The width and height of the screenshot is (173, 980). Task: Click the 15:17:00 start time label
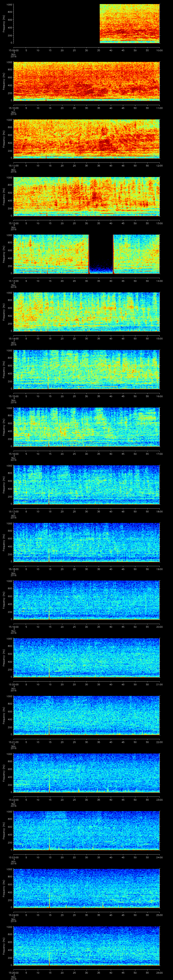pyautogui.click(x=13, y=511)
